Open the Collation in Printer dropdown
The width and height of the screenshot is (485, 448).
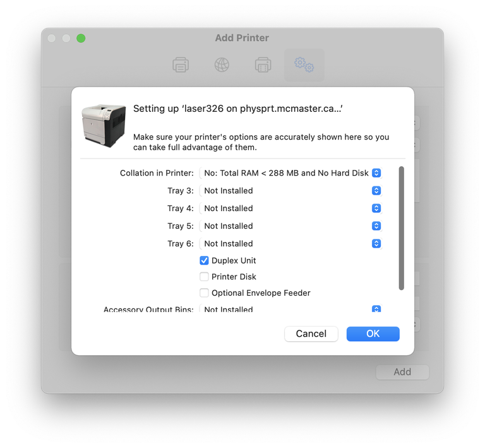290,173
